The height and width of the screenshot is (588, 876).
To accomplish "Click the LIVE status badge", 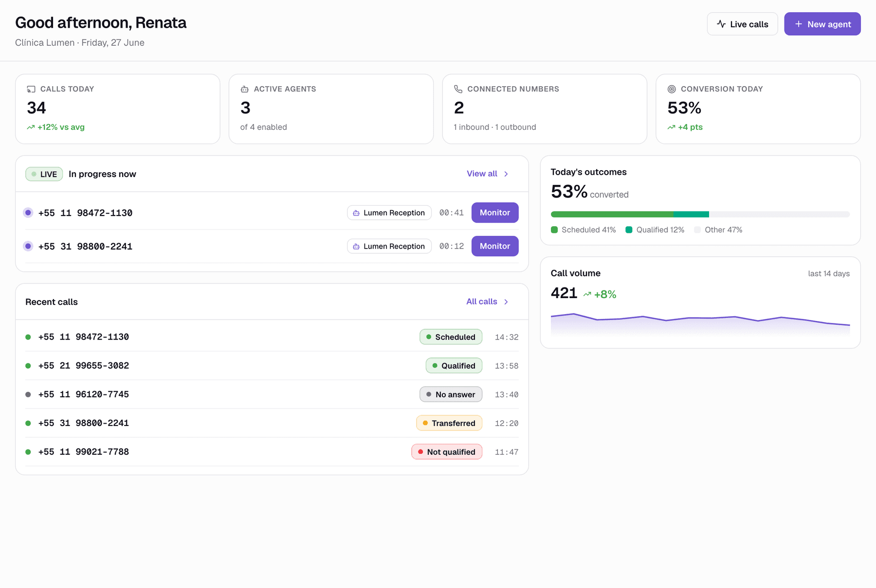I will 44,174.
